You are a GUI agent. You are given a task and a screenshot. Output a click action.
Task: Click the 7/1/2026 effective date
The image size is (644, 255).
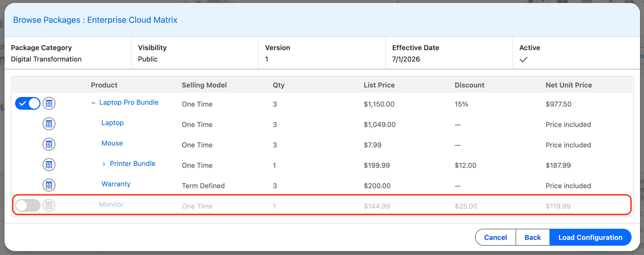406,59
